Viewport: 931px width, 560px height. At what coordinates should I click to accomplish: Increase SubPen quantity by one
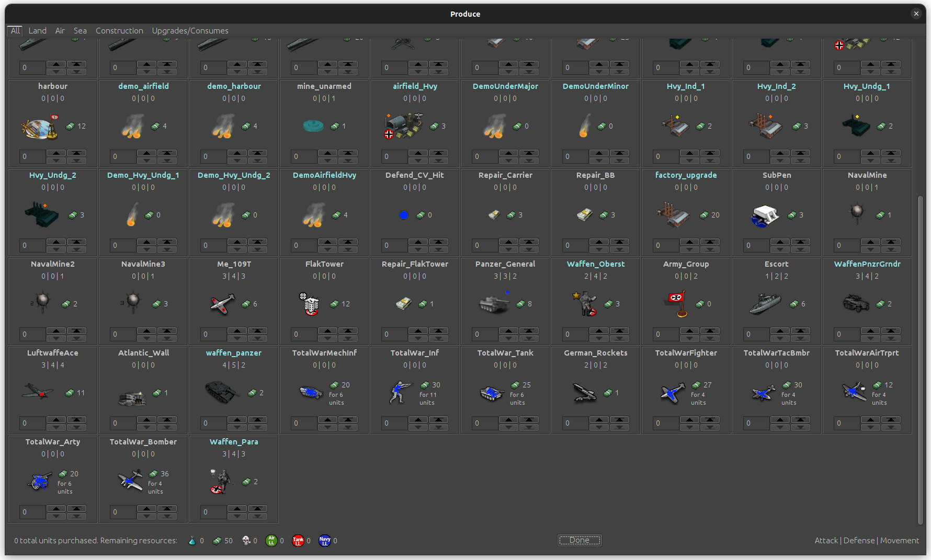(780, 242)
